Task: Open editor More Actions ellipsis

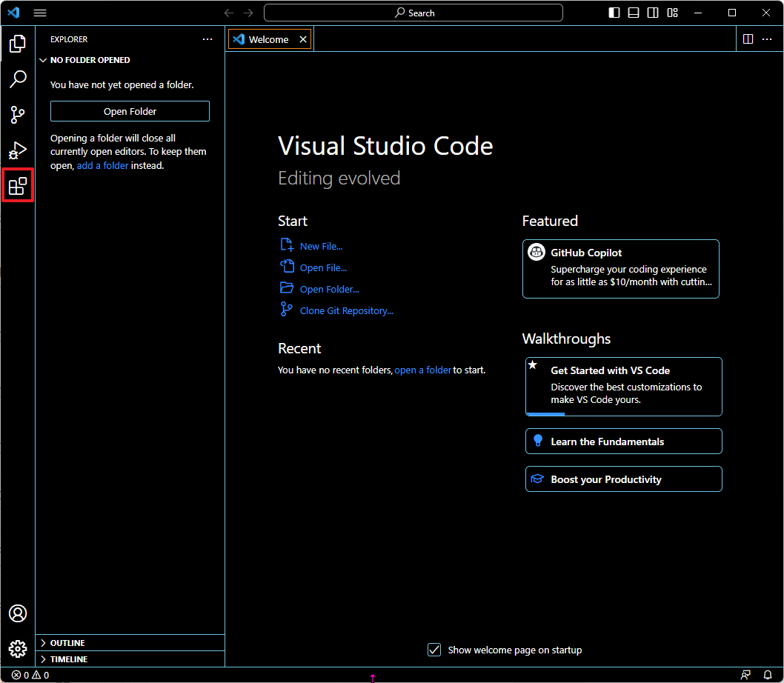Action: pyautogui.click(x=767, y=39)
